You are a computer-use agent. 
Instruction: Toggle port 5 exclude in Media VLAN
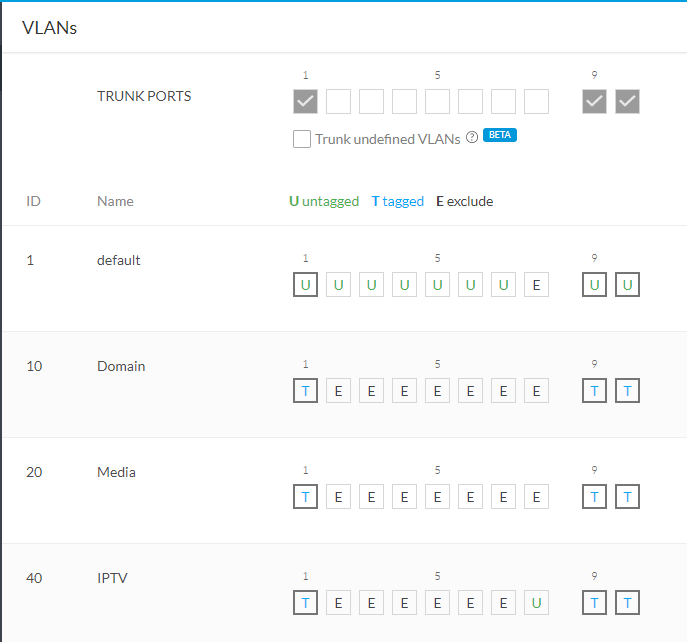(438, 497)
